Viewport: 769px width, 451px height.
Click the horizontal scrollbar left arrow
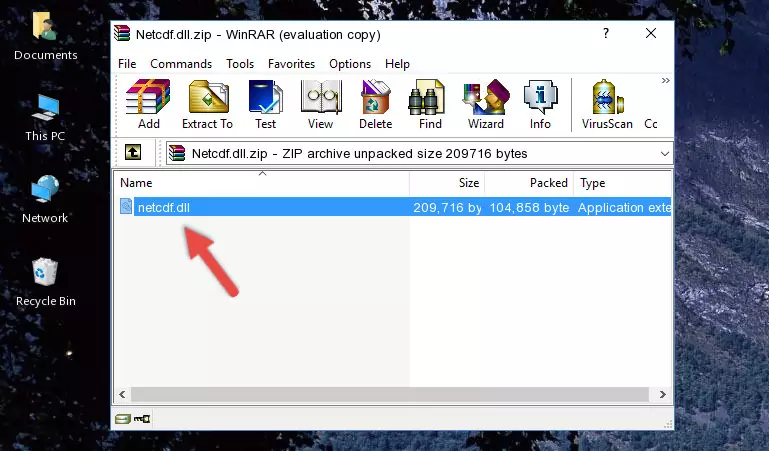coord(123,394)
